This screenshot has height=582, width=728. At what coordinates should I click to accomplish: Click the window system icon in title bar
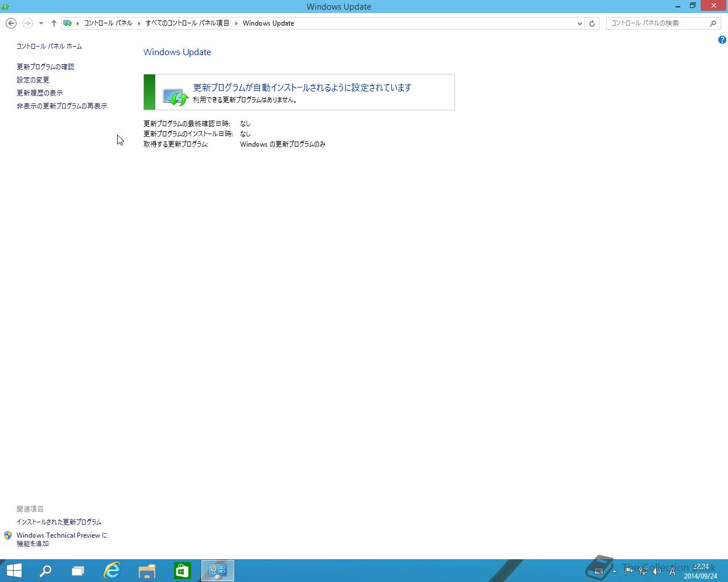[5, 7]
